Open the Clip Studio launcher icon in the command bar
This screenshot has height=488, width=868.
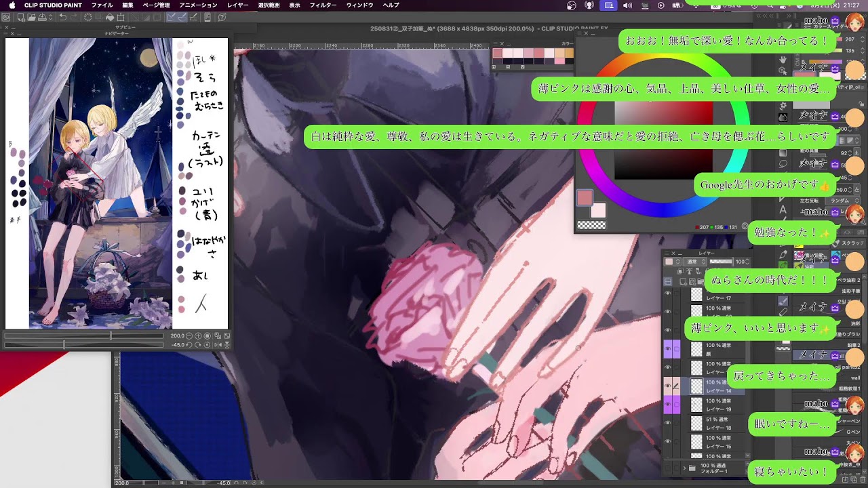[6, 17]
